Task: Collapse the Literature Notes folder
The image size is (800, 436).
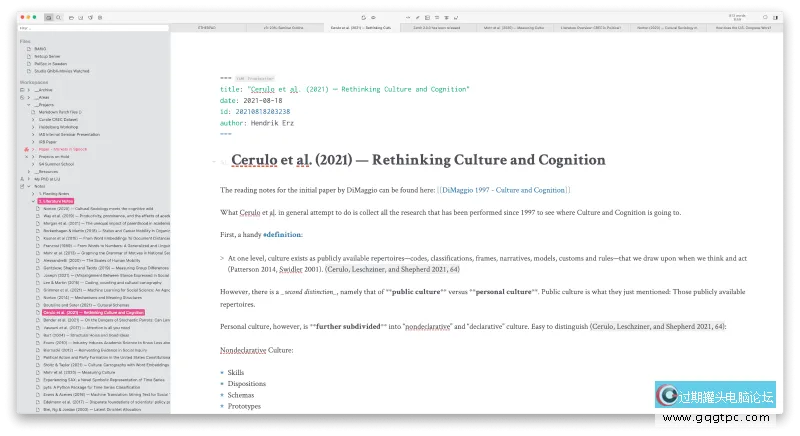Action: [33, 201]
